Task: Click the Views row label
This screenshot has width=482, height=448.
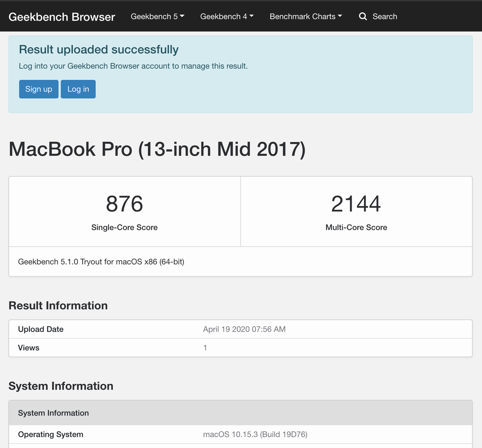Action: pos(29,348)
